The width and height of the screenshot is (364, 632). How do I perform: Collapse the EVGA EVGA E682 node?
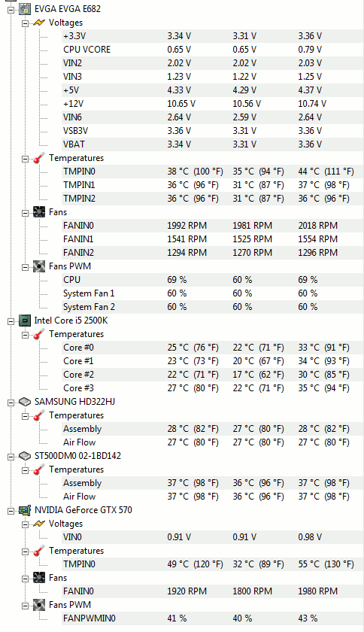tap(11, 9)
